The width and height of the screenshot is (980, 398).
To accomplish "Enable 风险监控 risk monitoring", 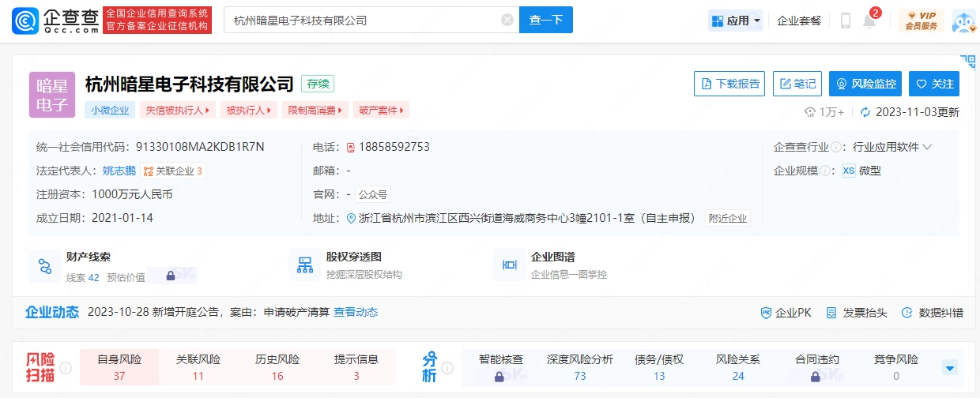I will click(865, 84).
